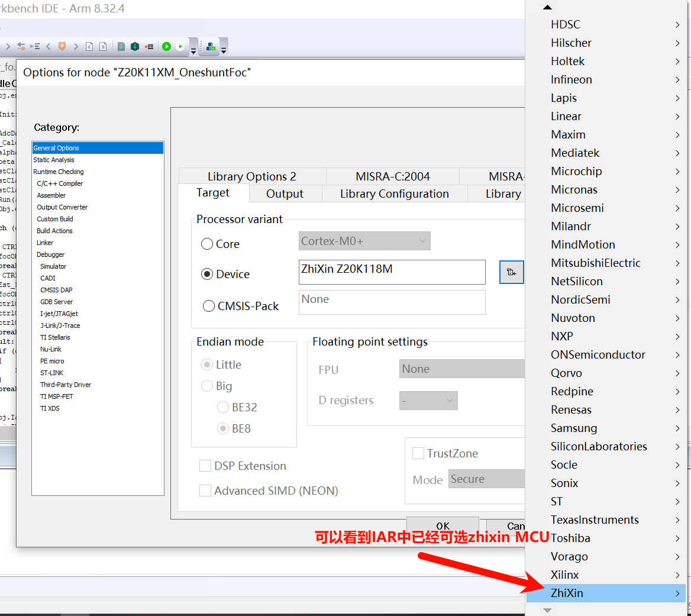
Task: Click the OK button
Action: click(x=443, y=525)
